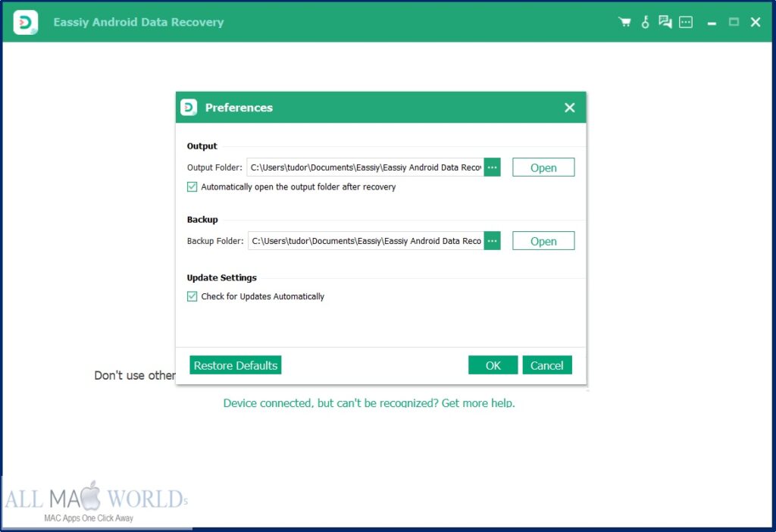This screenshot has height=532, width=776.
Task: Click the Output Folder: label
Action: click(x=214, y=167)
